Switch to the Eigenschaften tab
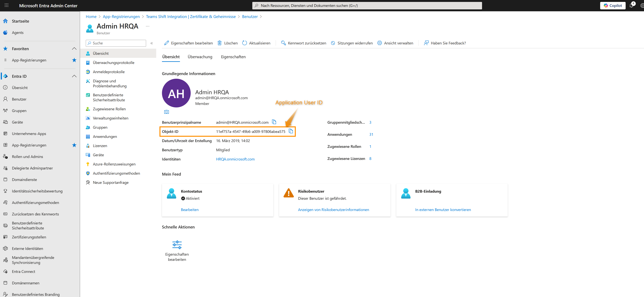 (x=233, y=57)
